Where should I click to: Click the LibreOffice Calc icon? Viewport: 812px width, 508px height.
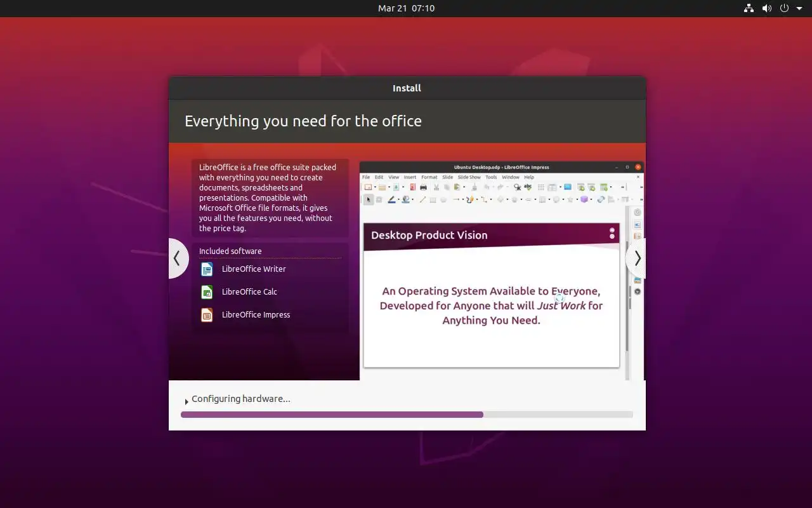click(x=207, y=292)
